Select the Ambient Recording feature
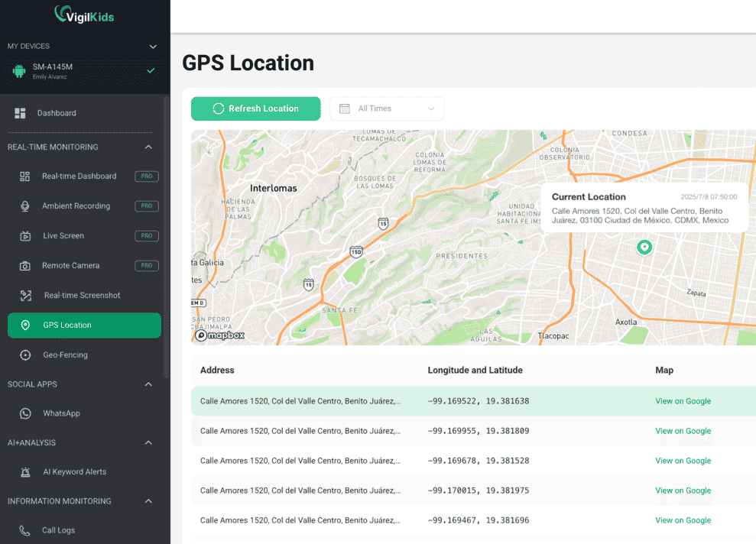 tap(76, 206)
